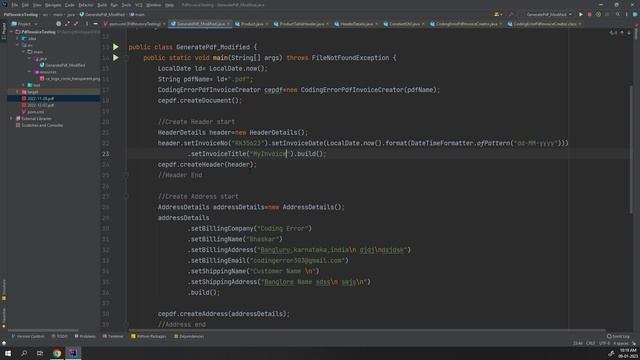Click the red Stop button in toolbar
Image resolution: width=640 pixels, height=360 pixels.
[590, 14]
